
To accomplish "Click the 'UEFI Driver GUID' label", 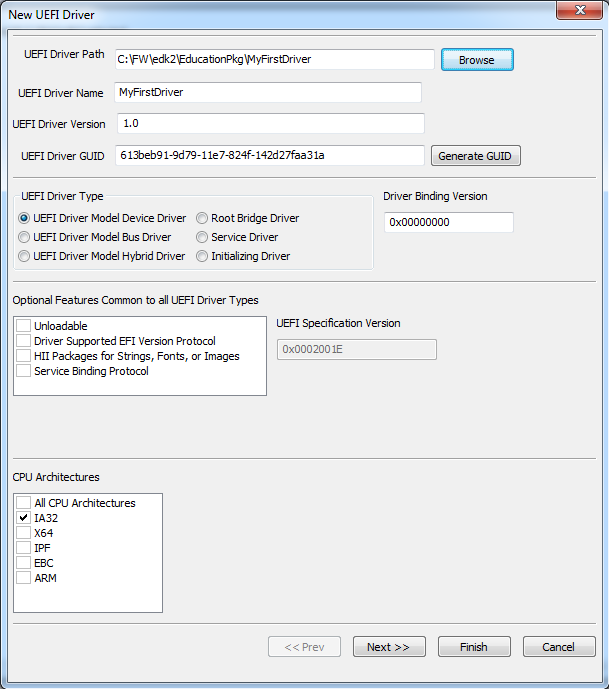I will [x=63, y=156].
